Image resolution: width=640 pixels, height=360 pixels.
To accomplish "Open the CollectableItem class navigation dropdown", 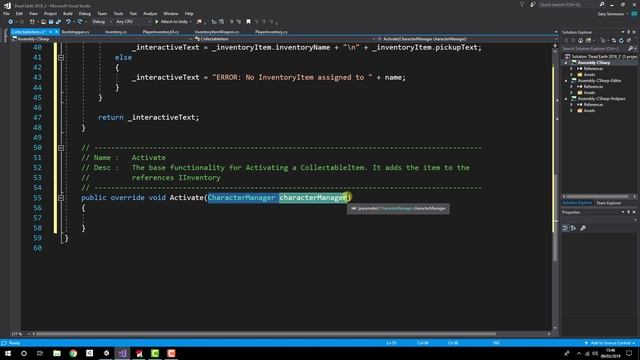I will click(x=284, y=39).
